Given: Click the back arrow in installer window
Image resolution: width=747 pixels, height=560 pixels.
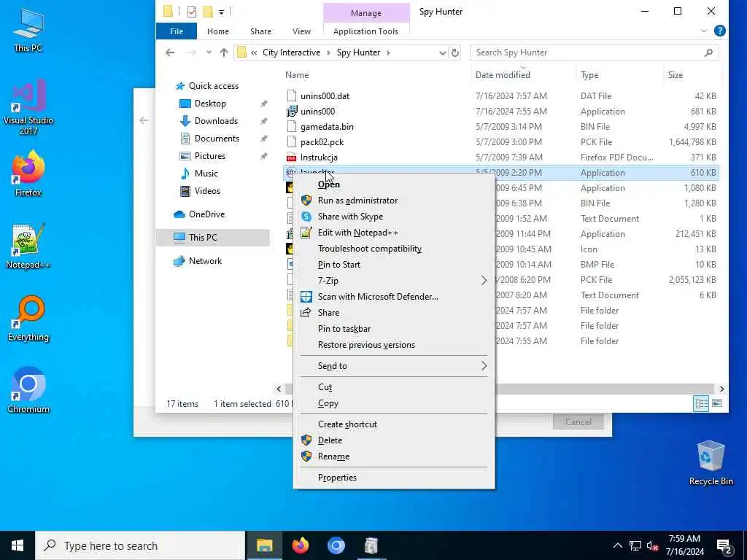Looking at the screenshot, I should 144,120.
